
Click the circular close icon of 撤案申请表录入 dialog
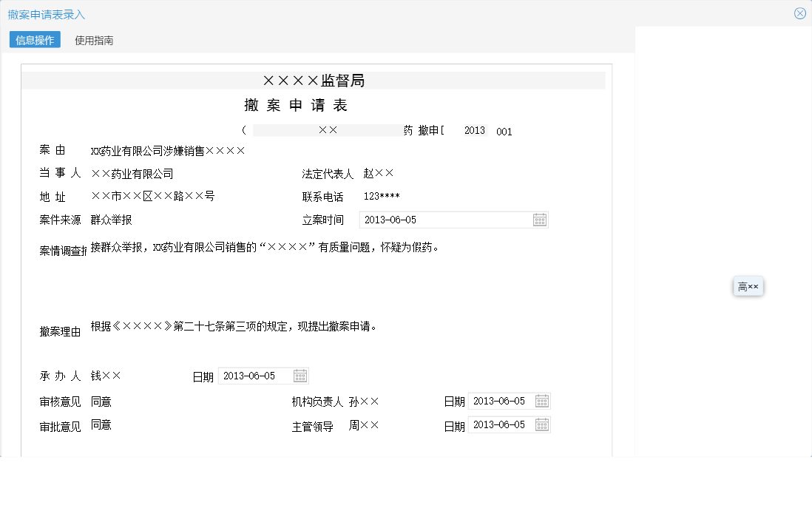tap(799, 13)
